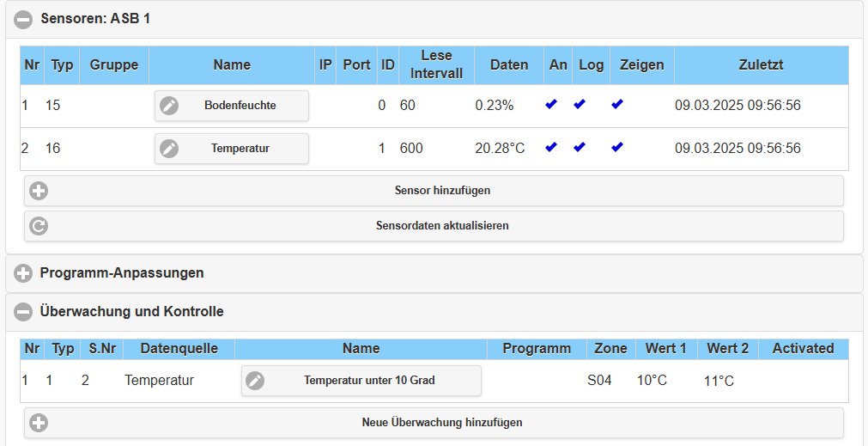The height and width of the screenshot is (446, 868).
Task: Click the pencil icon on Bodenfeuchte
Action: 169,105
